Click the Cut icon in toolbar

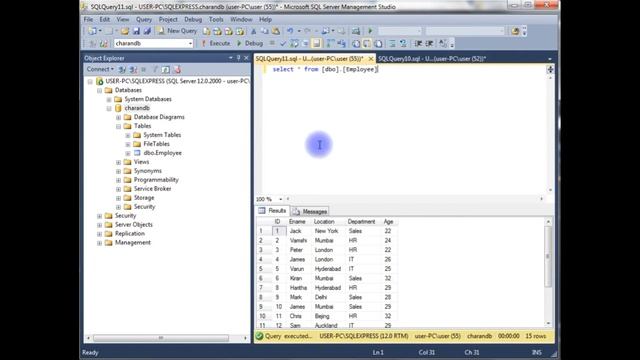(253, 31)
